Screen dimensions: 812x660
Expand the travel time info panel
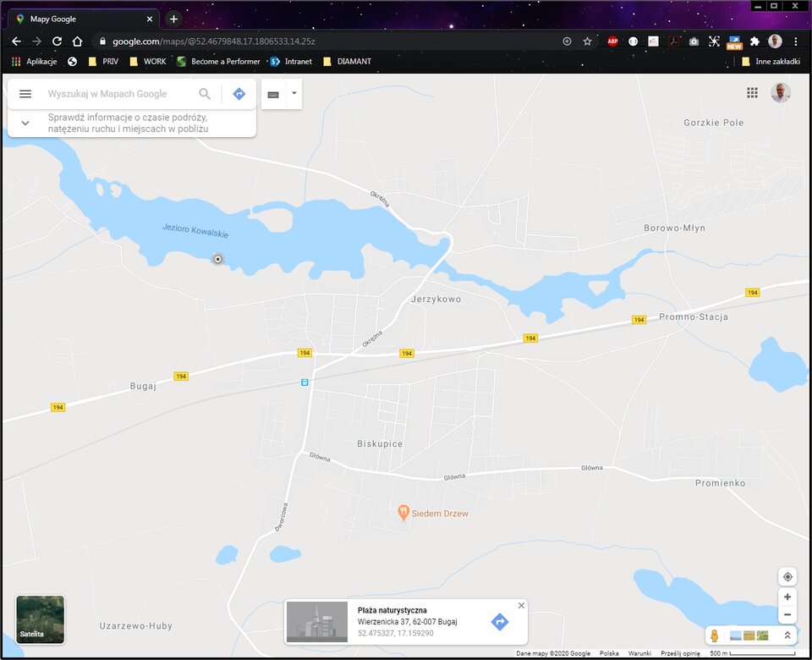pyautogui.click(x=25, y=123)
